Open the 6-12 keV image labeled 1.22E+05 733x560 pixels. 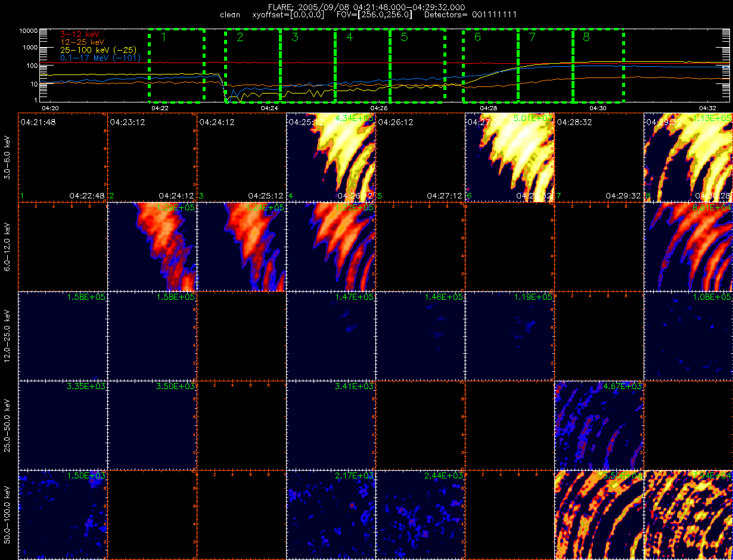click(331, 246)
